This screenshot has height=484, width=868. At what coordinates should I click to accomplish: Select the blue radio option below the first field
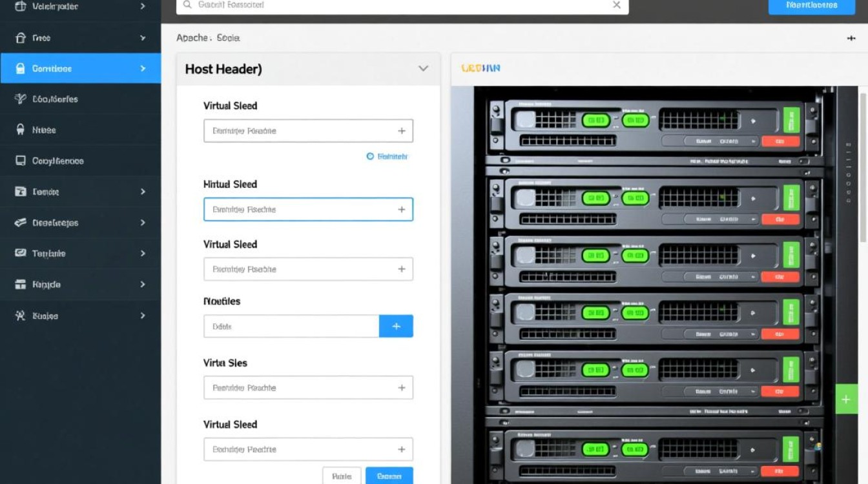coord(370,156)
